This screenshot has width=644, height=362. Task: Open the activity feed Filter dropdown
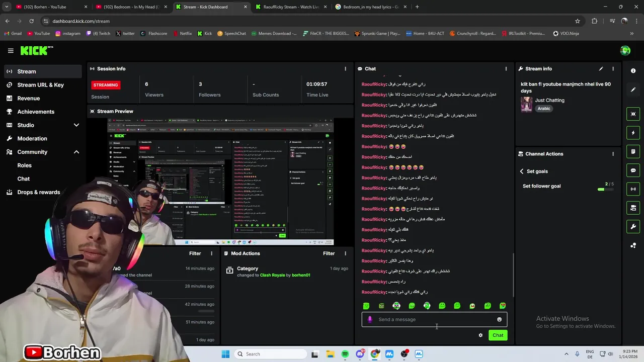[195, 253]
